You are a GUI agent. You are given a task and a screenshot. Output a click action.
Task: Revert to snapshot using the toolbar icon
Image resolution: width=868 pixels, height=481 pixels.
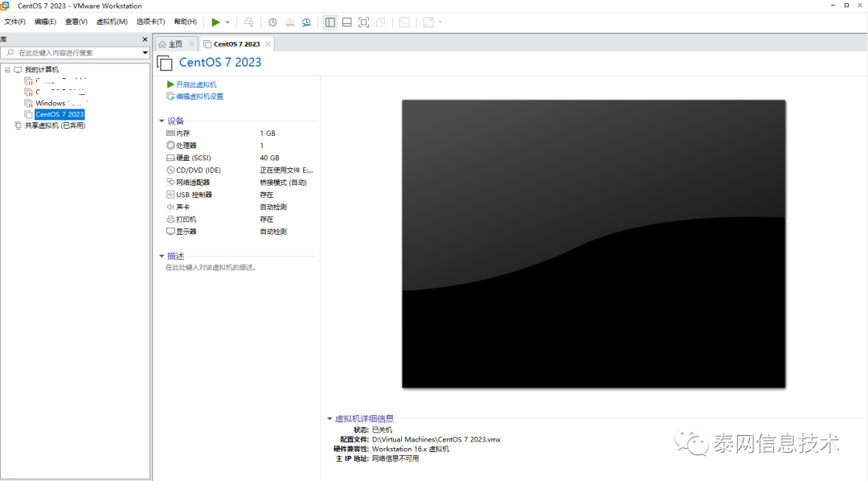click(289, 23)
